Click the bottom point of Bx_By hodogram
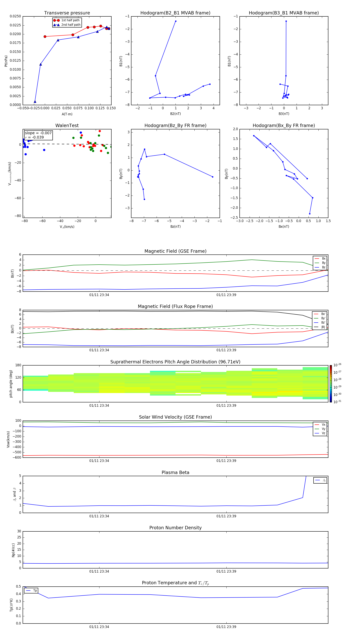 pos(310,214)
